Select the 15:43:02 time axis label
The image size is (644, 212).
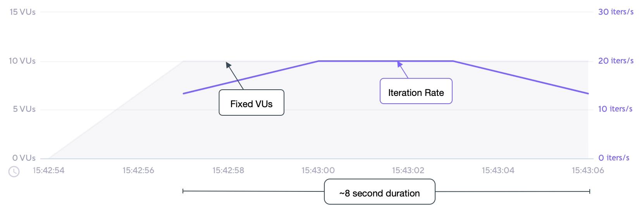point(408,170)
